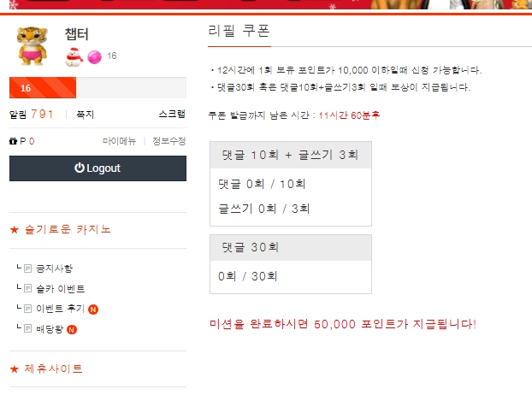The height and width of the screenshot is (395, 532).
Task: Open 정보수정 profile edit
Action: (168, 141)
